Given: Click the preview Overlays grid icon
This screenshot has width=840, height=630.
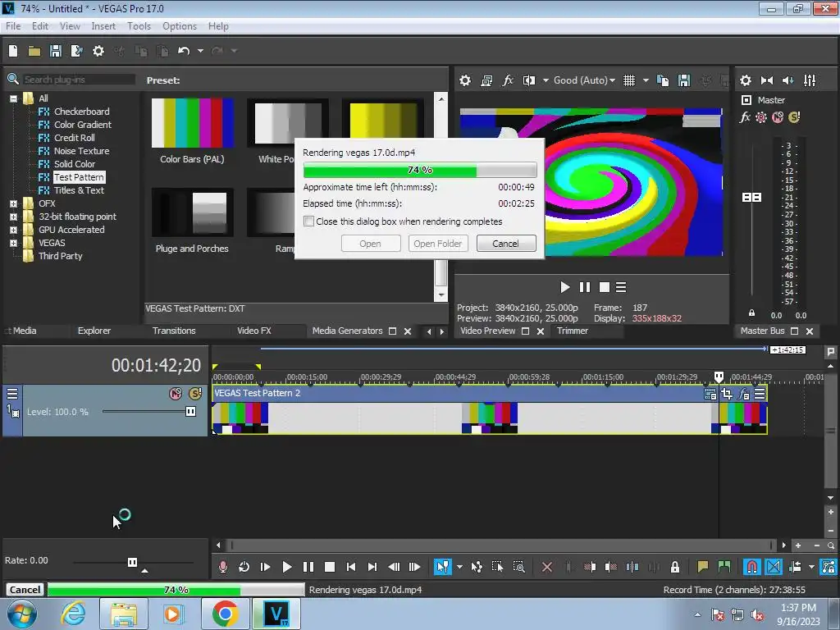Looking at the screenshot, I should (629, 80).
